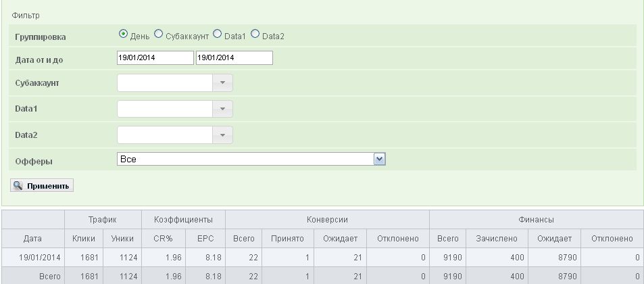The width and height of the screenshot is (644, 284).
Task: Select the Субаккаунт grouping radio button
Action: click(159, 34)
